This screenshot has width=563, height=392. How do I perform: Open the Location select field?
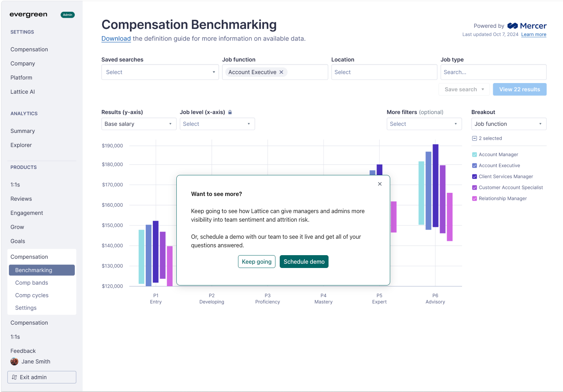click(x=384, y=72)
